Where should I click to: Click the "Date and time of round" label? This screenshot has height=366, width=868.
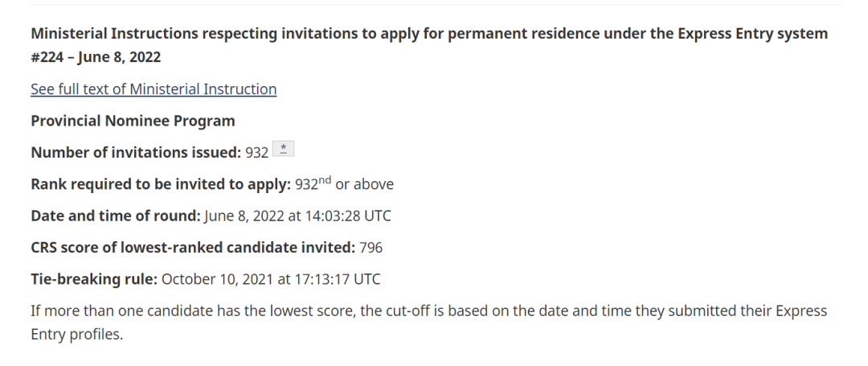coord(115,216)
